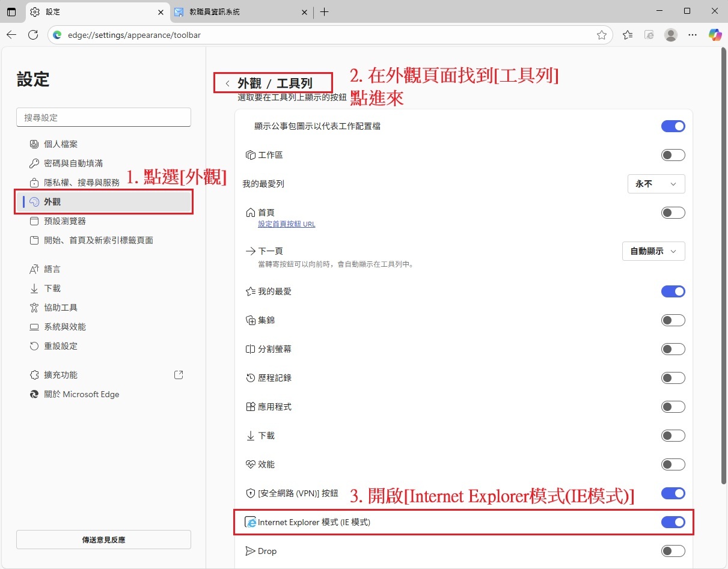Open the 下一頁 自動顯示 dropdown
Screen dimensions: 728x569
[x=653, y=251]
